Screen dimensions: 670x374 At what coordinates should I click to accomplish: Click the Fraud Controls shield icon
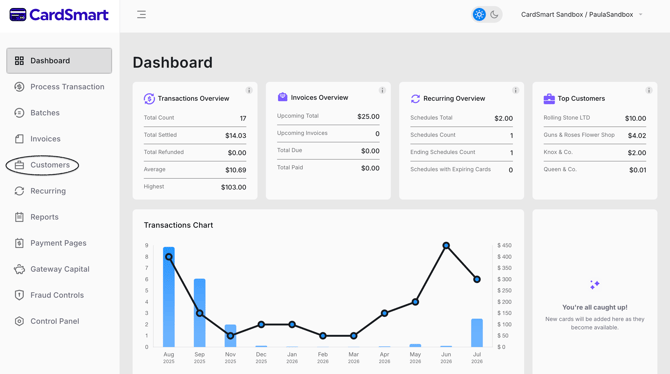19,295
